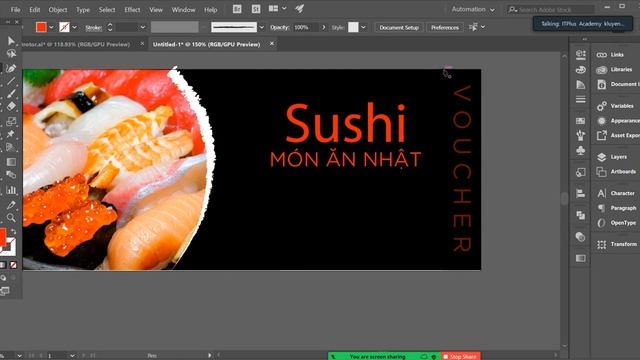Open the brush definition dropdown
The height and width of the screenshot is (360, 640).
click(262, 27)
